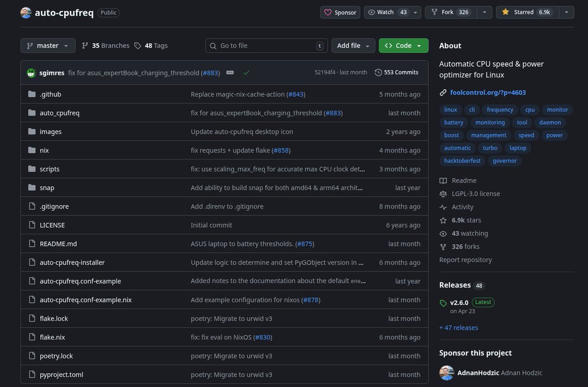588x387 pixels.
Task: Click the Go to file search field
Action: pyautogui.click(x=266, y=46)
